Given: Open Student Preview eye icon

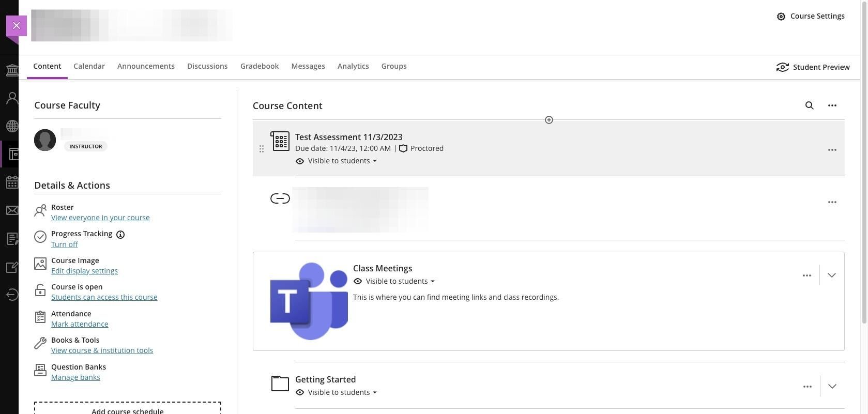Looking at the screenshot, I should [783, 67].
